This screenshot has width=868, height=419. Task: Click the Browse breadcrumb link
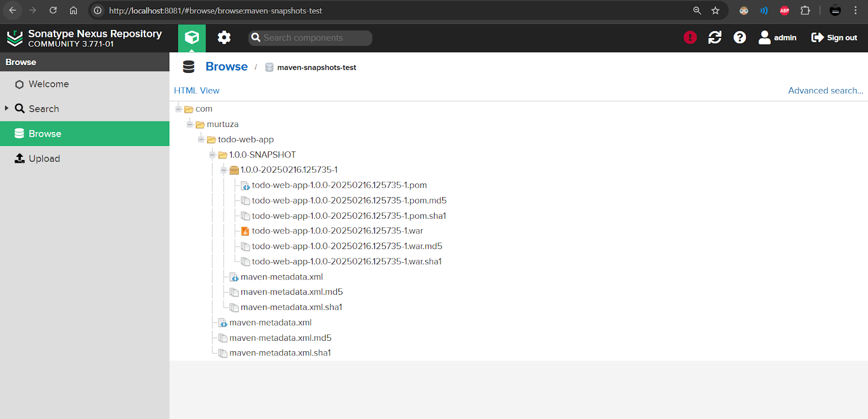point(226,66)
